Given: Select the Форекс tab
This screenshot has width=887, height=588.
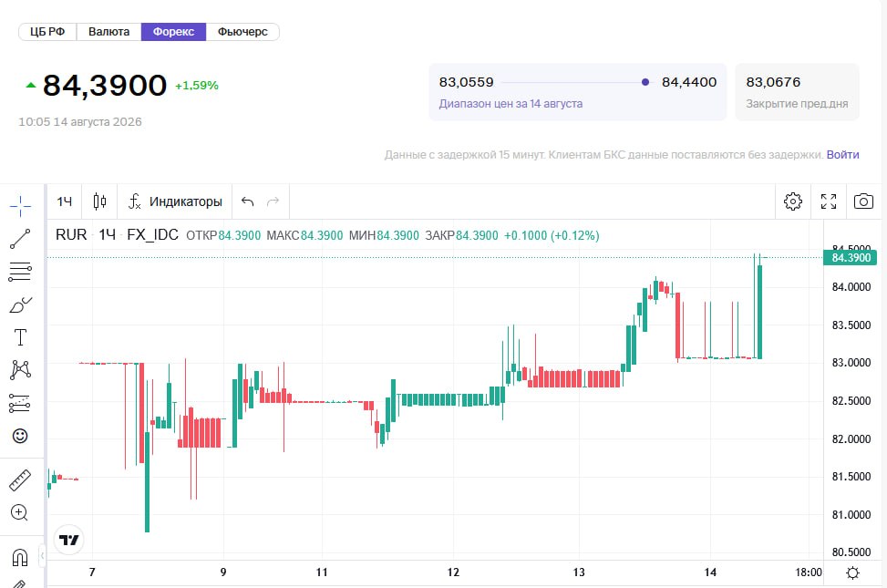Looking at the screenshot, I should click(174, 32).
